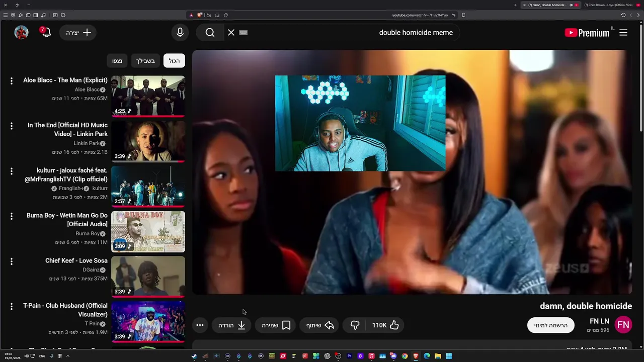
Task: Click taskbar volume speaker icon
Action: (x=26, y=356)
